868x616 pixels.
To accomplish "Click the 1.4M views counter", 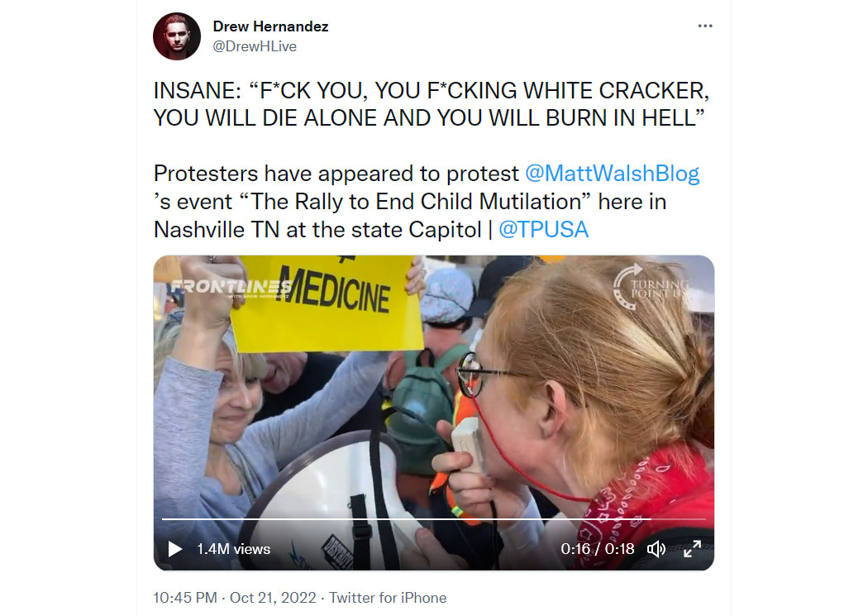I will [x=234, y=549].
